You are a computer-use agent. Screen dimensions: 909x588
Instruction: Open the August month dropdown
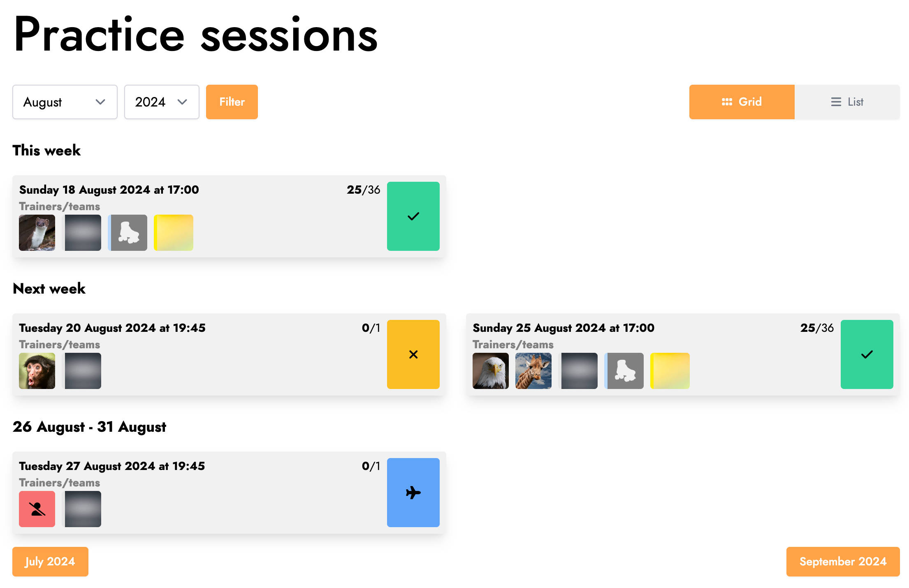coord(65,102)
